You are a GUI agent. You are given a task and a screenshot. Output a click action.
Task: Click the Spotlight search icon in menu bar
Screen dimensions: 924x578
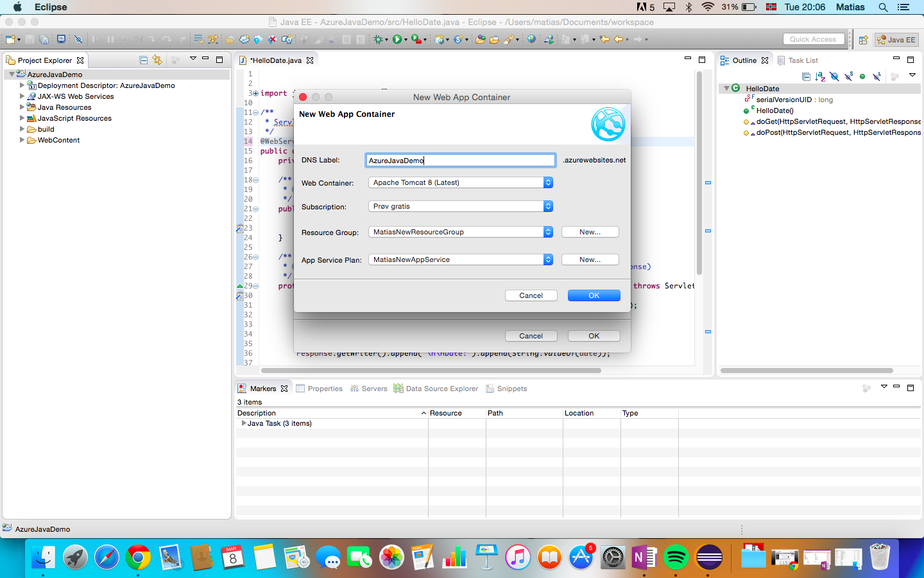883,7
